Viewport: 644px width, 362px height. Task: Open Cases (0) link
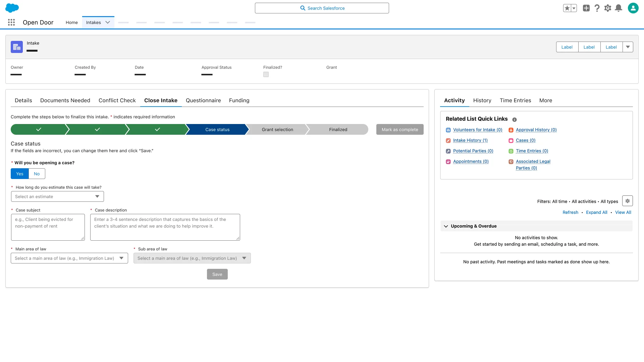[x=526, y=140]
